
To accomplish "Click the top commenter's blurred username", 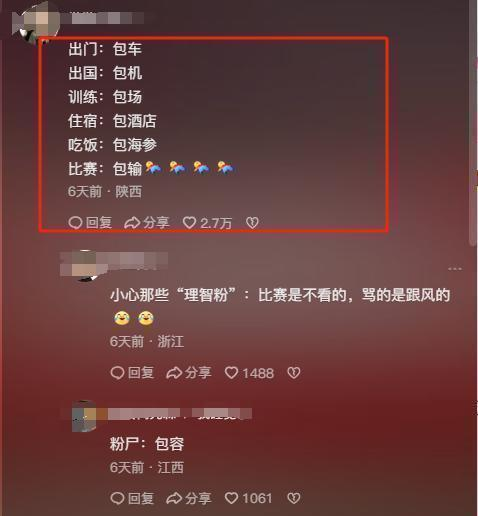I will click(108, 18).
